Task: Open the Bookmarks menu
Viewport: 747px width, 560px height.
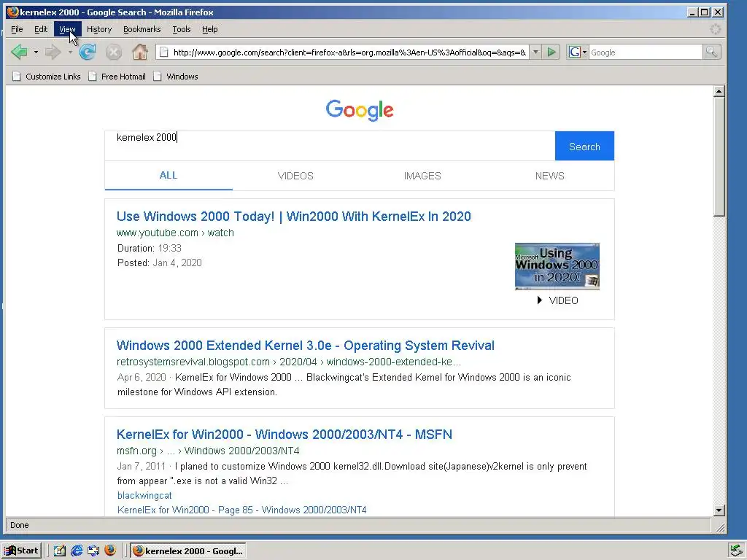Action: coord(142,29)
